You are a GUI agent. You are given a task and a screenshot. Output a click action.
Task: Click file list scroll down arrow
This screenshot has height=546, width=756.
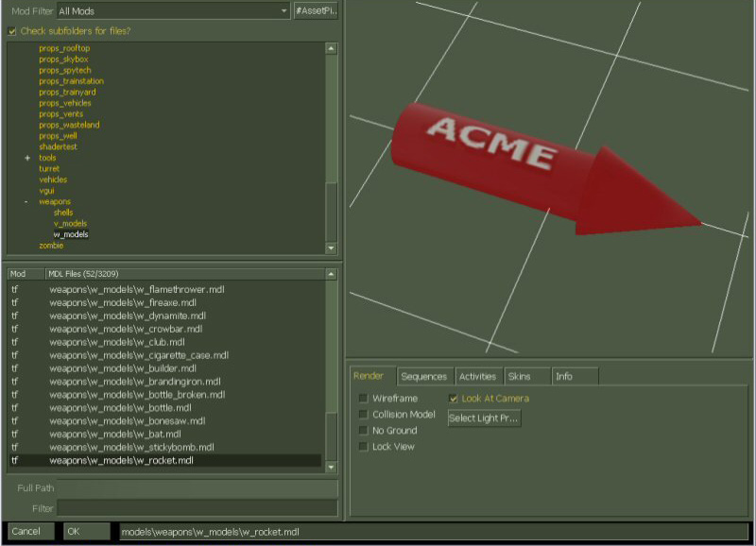(x=331, y=468)
